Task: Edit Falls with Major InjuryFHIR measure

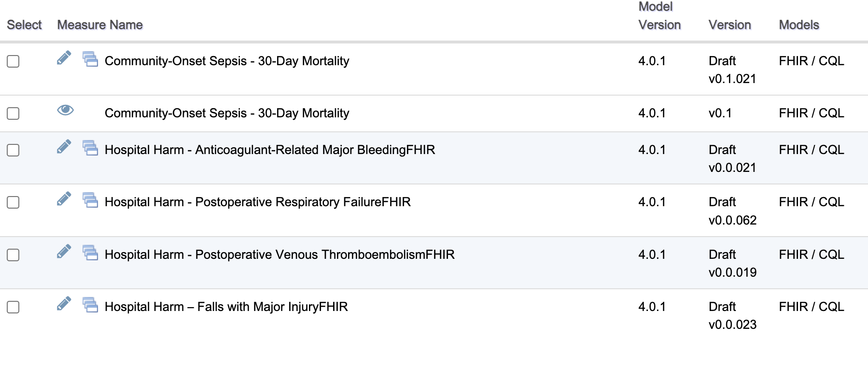Action: pos(64,304)
